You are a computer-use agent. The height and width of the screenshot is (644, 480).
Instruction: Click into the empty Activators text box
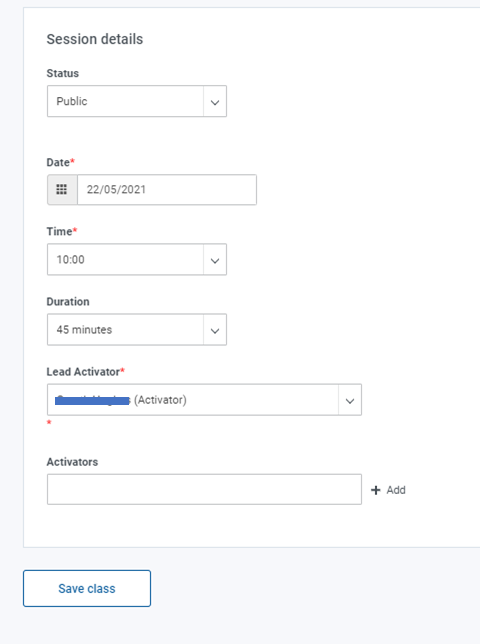point(204,489)
